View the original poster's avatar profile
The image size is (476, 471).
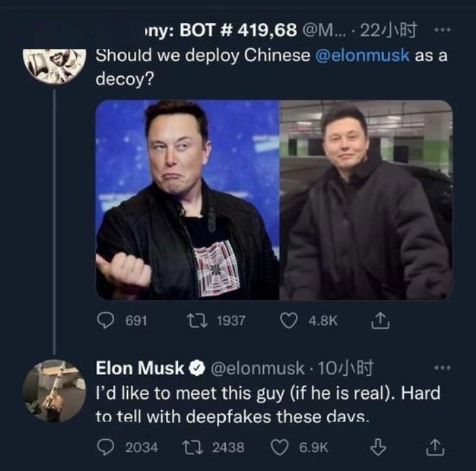54,66
